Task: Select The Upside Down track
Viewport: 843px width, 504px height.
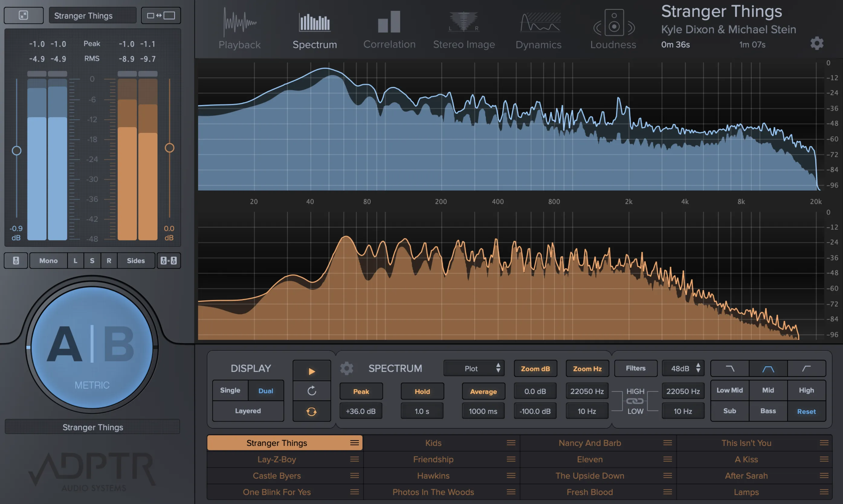Action: [598, 476]
